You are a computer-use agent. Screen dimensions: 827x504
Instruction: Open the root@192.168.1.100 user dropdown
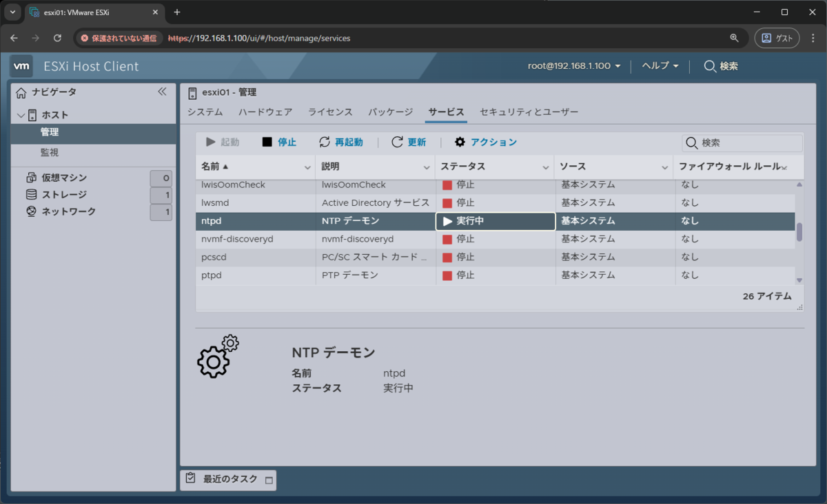pyautogui.click(x=574, y=66)
